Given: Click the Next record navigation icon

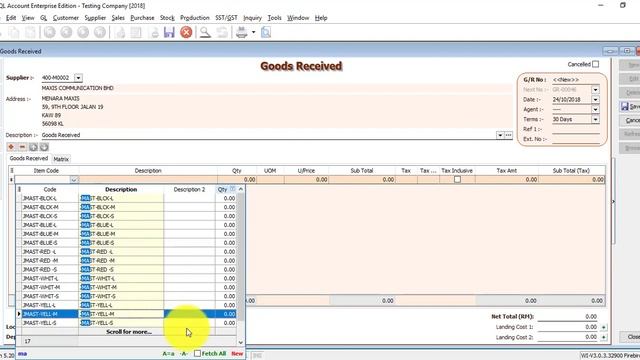Looking at the screenshot, I should 83,32.
